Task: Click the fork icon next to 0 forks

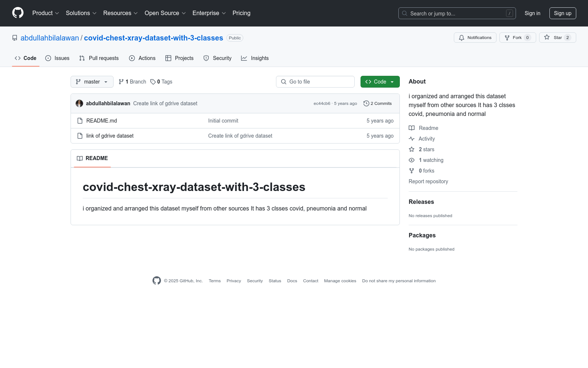Action: pyautogui.click(x=412, y=171)
